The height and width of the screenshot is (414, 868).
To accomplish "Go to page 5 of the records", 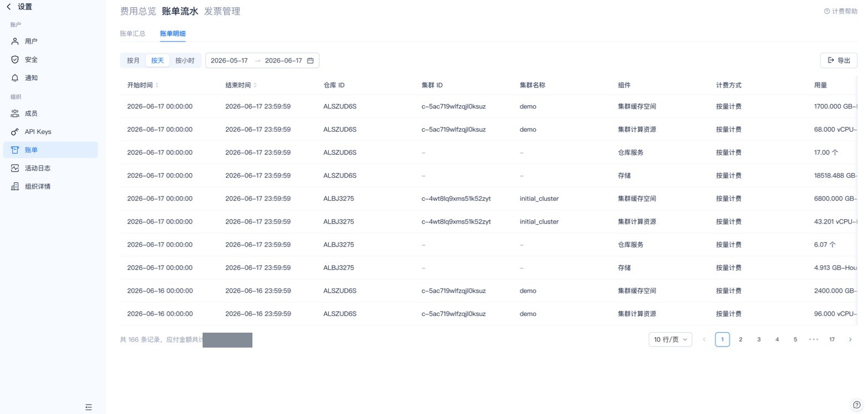I will point(795,339).
